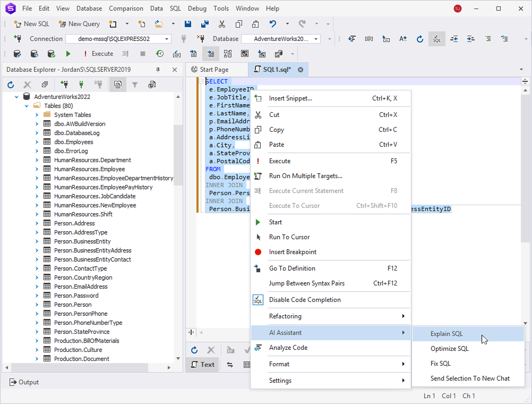This screenshot has width=532, height=404.
Task: Toggle Disable Code Completion in context menu
Action: [305, 300]
